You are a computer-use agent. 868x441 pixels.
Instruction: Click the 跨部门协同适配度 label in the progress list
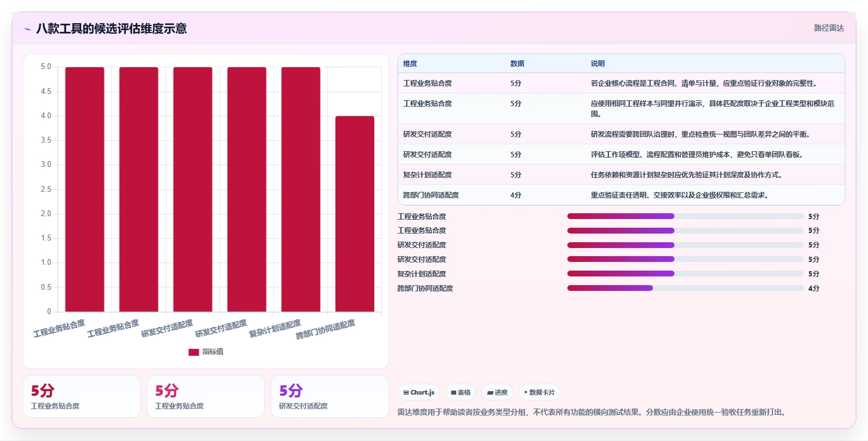tap(425, 288)
